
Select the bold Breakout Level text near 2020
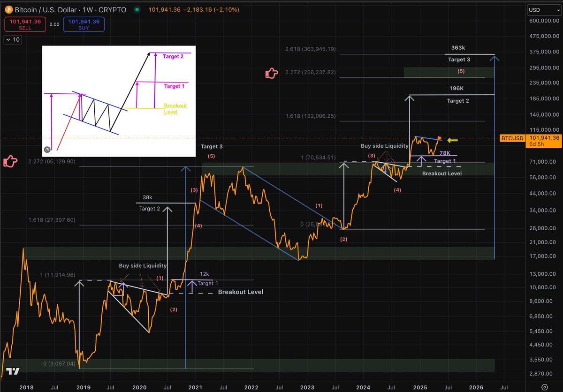pos(241,292)
